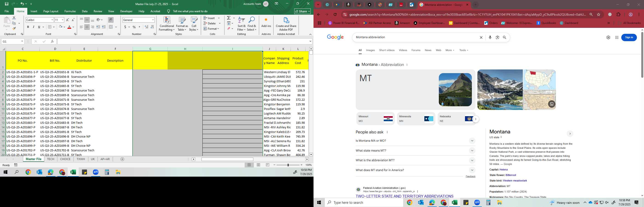Apply Comma Style in Number group

pyautogui.click(x=140, y=27)
